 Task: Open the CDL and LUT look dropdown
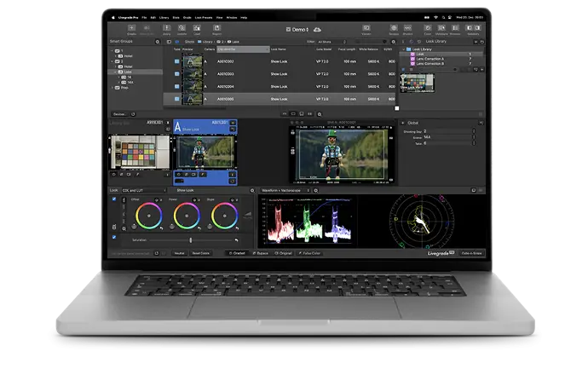point(144,190)
